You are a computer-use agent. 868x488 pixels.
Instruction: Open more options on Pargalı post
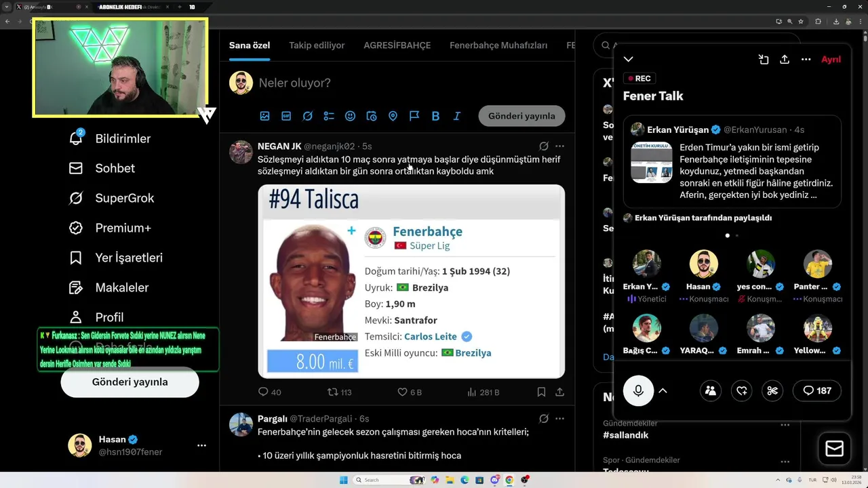pyautogui.click(x=559, y=419)
